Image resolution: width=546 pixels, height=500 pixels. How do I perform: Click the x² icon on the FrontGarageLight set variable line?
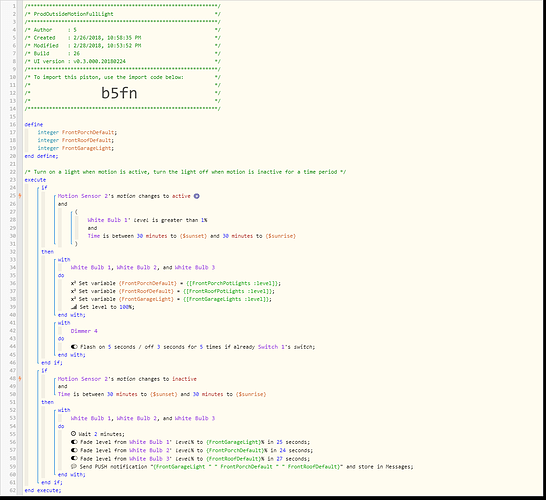[73, 299]
